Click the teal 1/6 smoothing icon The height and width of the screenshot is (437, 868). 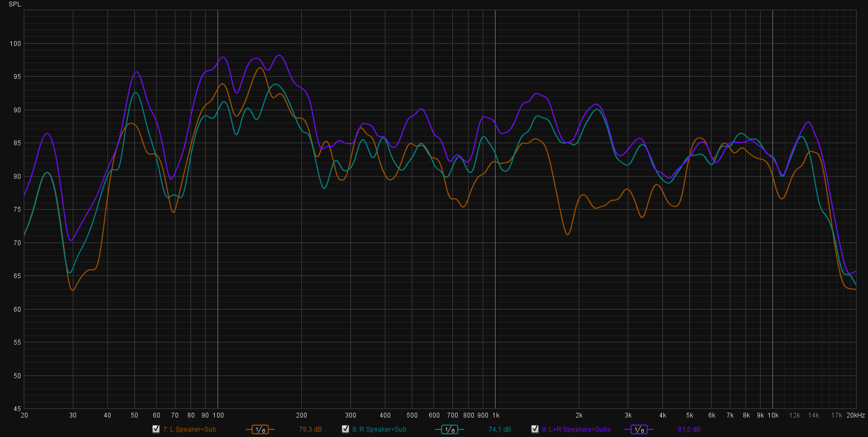[x=449, y=429]
